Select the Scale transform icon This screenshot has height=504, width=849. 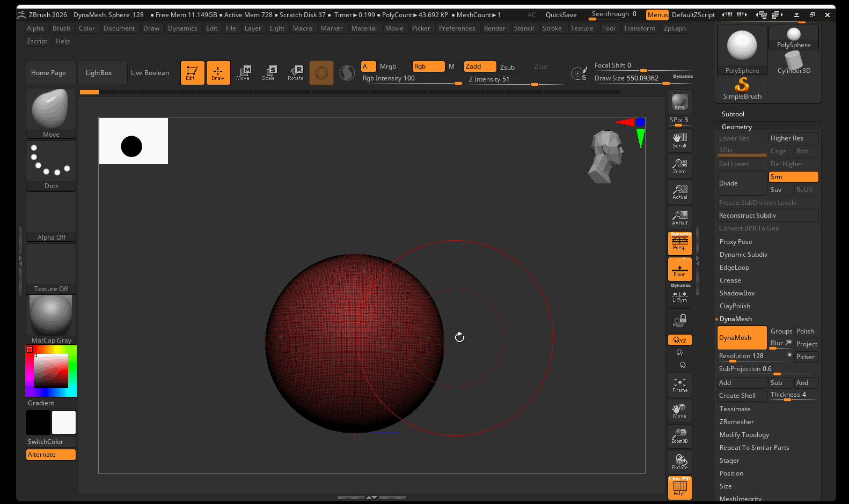pos(268,72)
